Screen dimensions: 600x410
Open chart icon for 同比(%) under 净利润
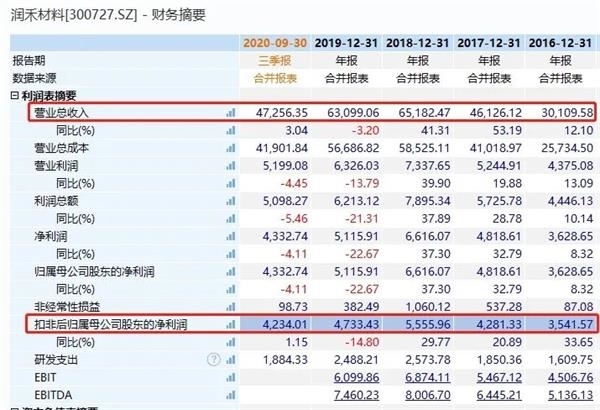click(231, 254)
